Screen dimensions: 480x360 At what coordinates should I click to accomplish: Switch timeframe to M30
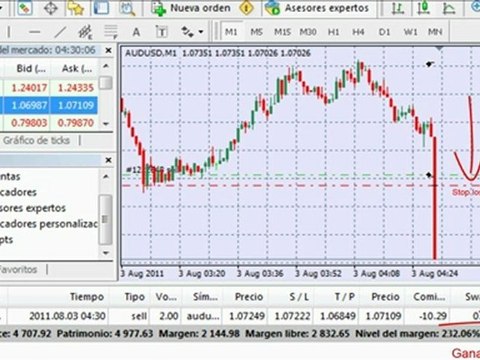click(308, 32)
